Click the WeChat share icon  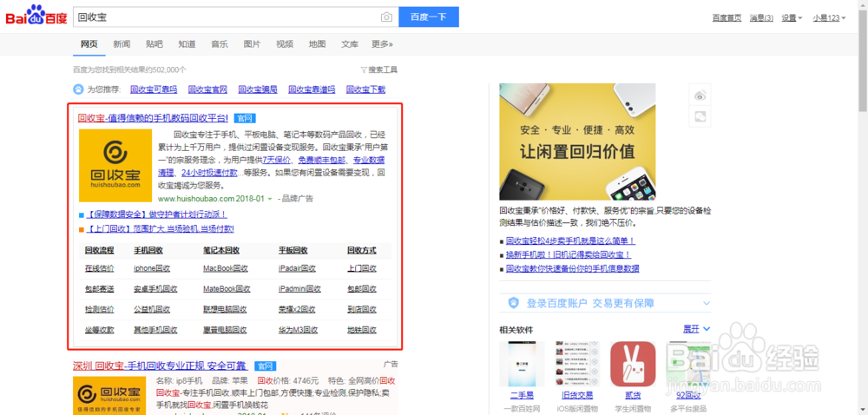[700, 116]
